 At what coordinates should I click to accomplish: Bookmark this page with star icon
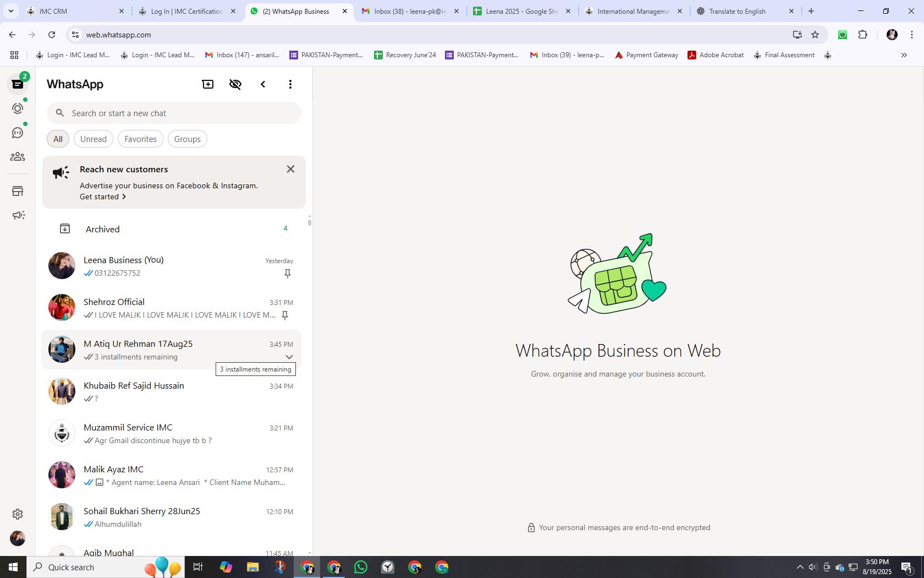click(815, 35)
